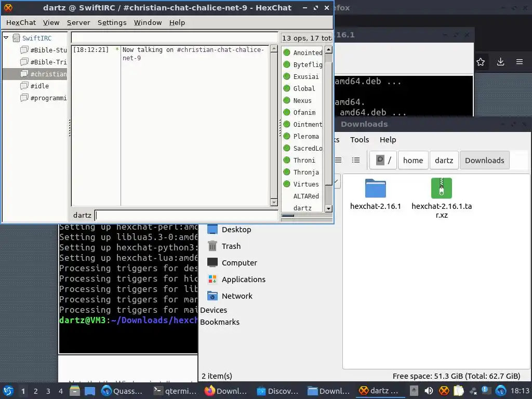
Task: Select the hexchat-2.16.1 folder
Action: tap(375, 194)
